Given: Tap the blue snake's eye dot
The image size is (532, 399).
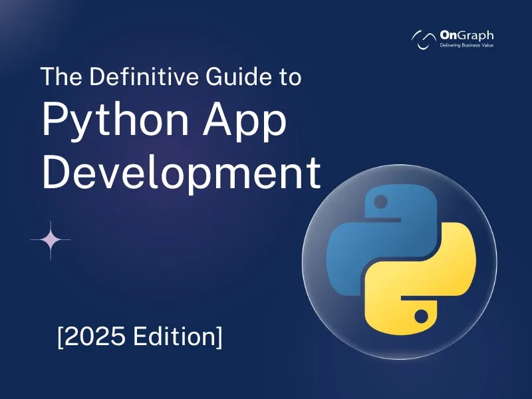Looking at the screenshot, I should point(380,201).
